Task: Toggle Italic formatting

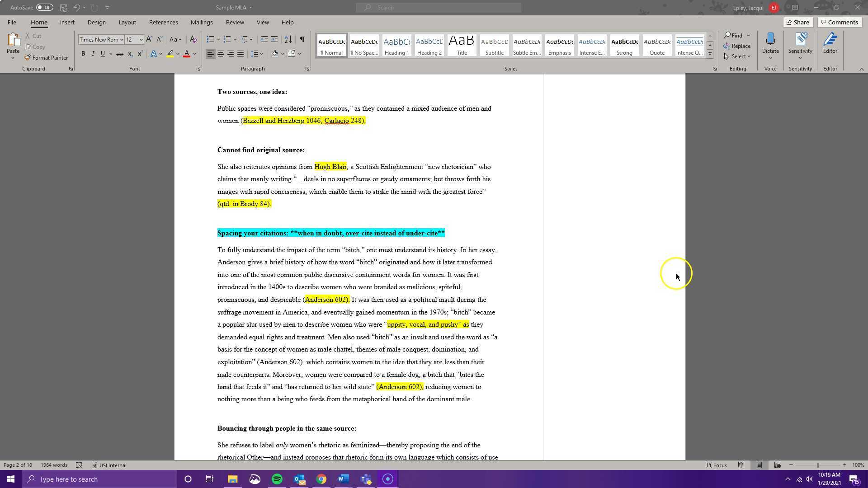Action: pos(93,54)
